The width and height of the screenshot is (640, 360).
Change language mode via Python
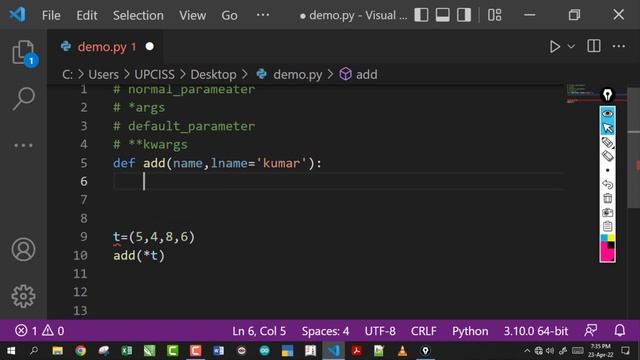pos(470,331)
